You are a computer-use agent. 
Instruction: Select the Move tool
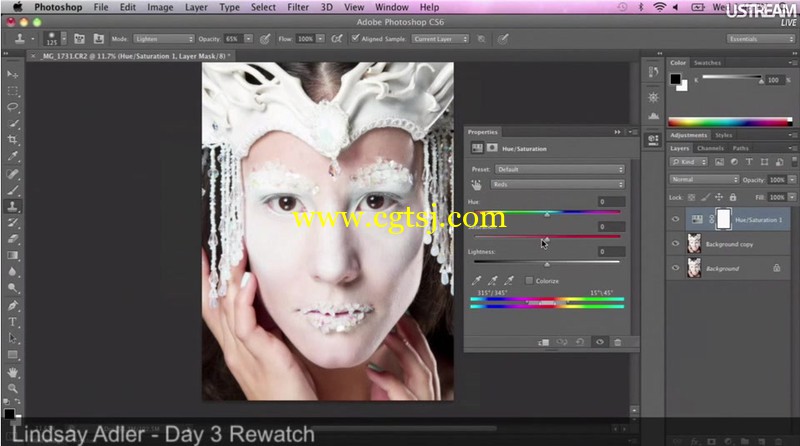point(13,75)
